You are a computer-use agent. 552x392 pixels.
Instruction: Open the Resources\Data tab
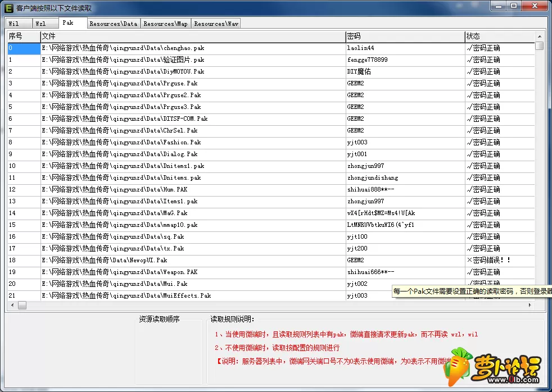tap(114, 24)
